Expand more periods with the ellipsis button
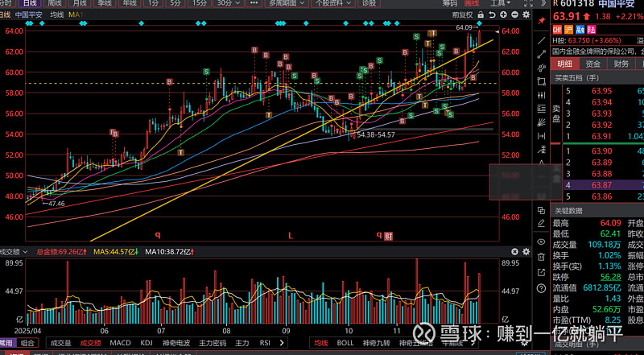This screenshot has width=644, height=355. pyautogui.click(x=254, y=3)
